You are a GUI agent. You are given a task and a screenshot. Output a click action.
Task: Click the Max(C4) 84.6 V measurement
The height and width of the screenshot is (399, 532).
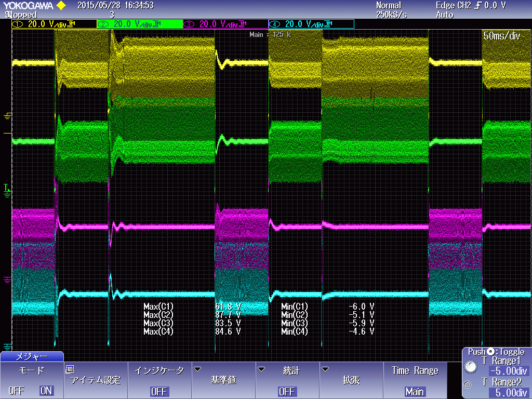192,331
